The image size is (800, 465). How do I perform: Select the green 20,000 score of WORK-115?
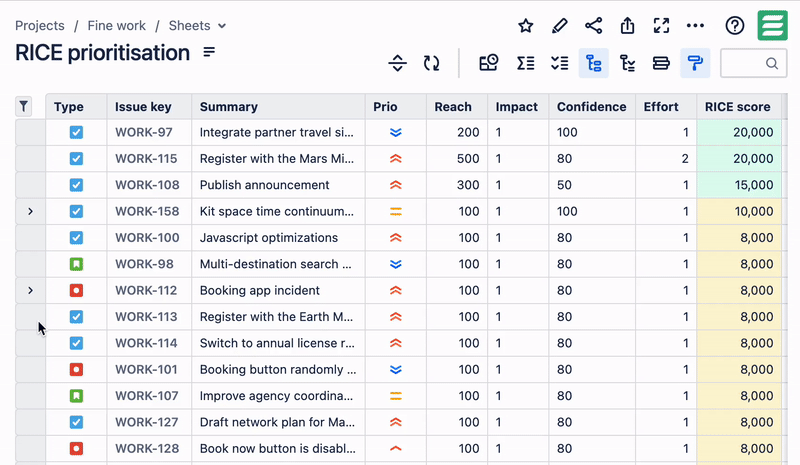[x=739, y=159]
